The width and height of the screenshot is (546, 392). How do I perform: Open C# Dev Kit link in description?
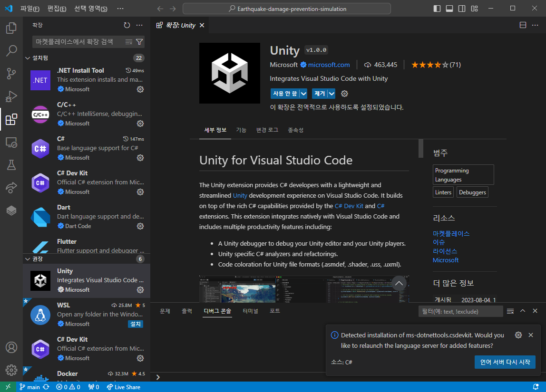tap(349, 206)
